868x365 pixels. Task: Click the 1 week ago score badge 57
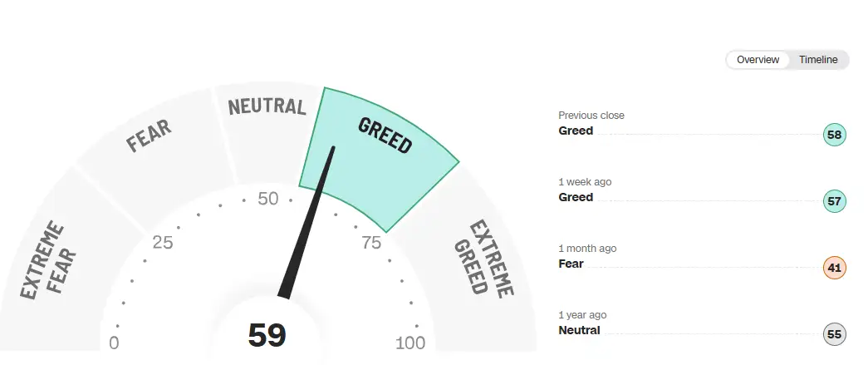834,201
